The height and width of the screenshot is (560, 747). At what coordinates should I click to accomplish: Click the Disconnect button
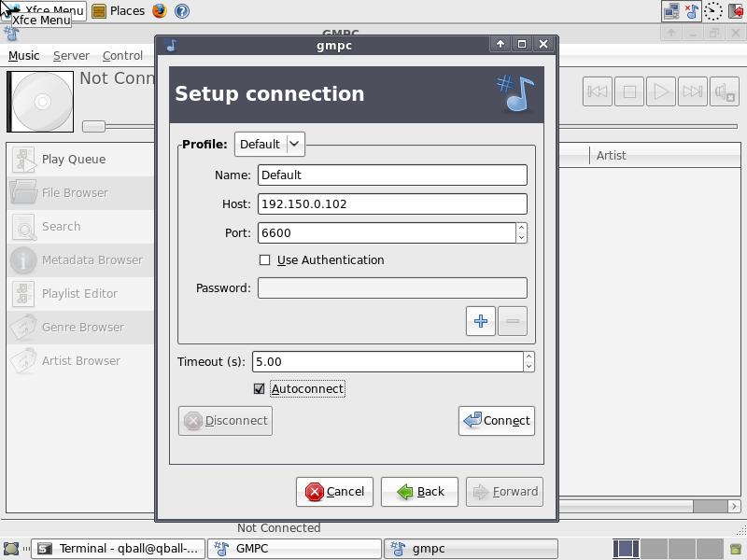(225, 421)
